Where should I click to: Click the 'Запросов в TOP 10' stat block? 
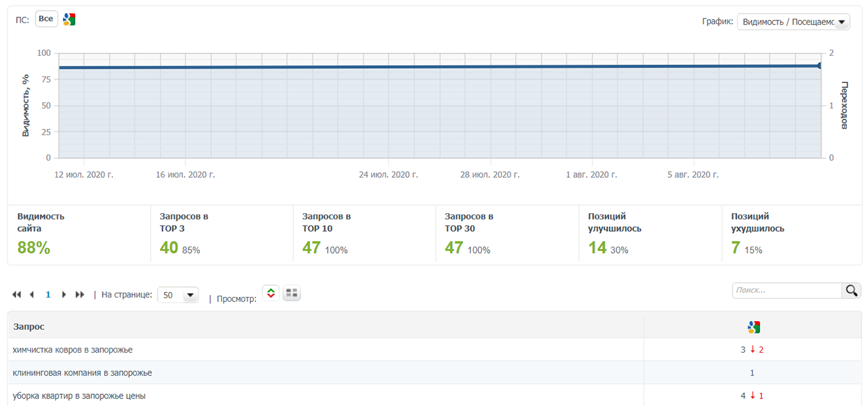click(x=364, y=234)
